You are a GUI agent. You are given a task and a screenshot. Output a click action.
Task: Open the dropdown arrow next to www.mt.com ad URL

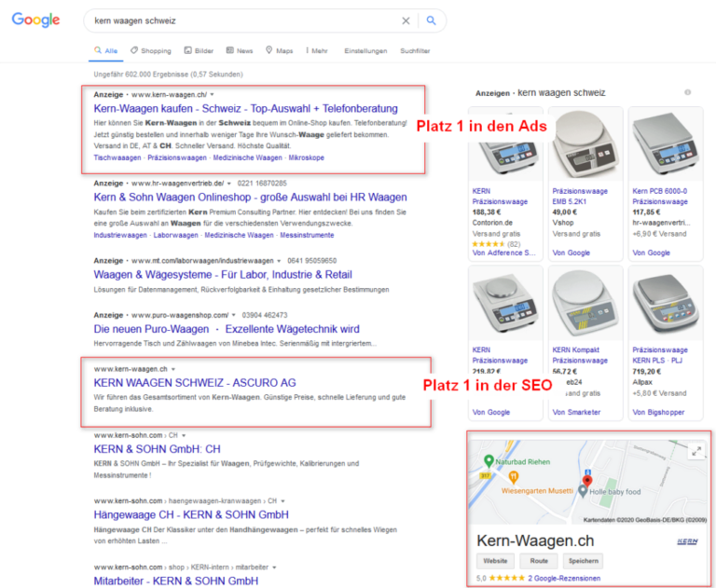pos(279,261)
